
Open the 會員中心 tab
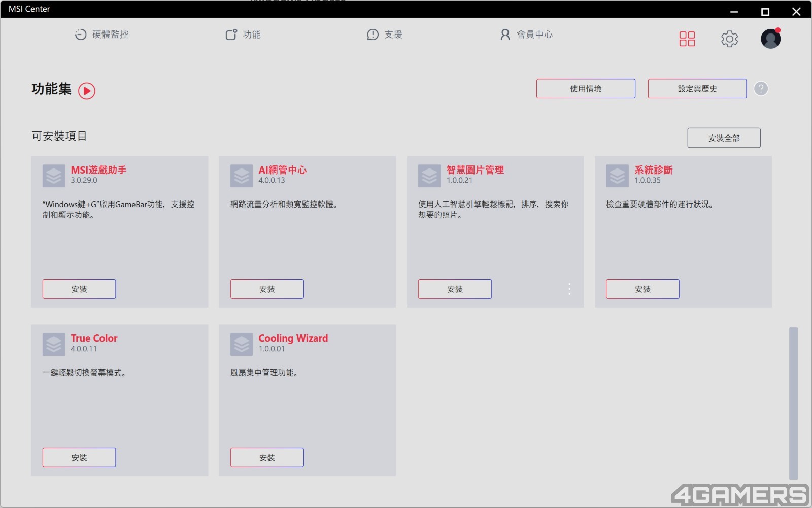(x=527, y=35)
